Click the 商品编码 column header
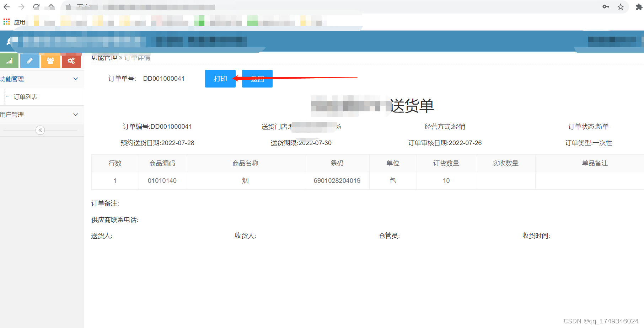This screenshot has height=328, width=644. [x=162, y=163]
